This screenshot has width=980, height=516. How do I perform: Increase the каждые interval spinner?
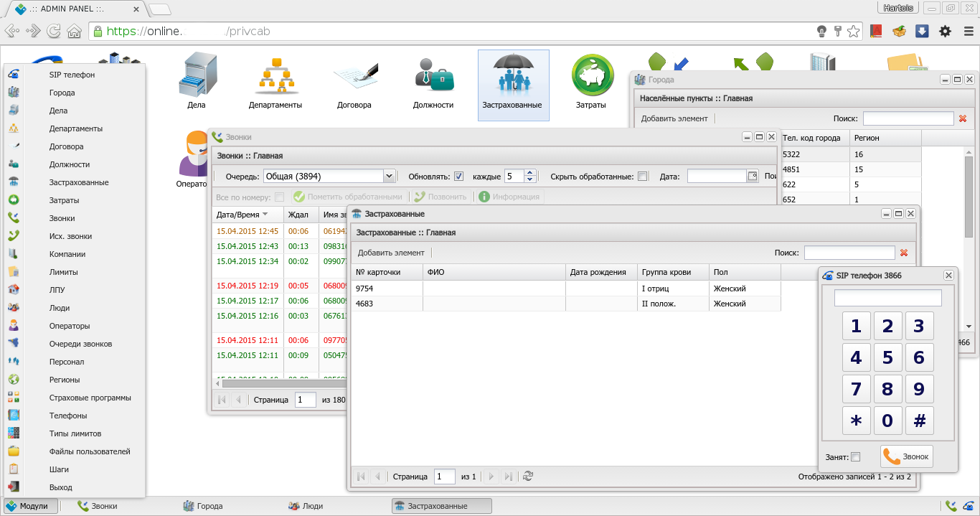530,172
